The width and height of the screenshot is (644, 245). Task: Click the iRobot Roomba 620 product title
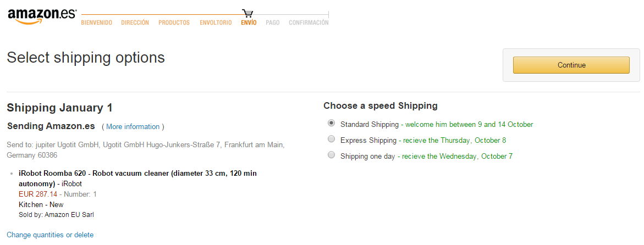(x=137, y=179)
